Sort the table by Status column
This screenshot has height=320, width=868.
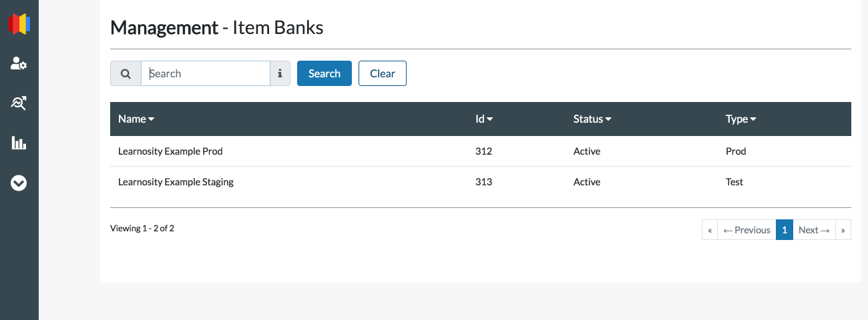[592, 119]
